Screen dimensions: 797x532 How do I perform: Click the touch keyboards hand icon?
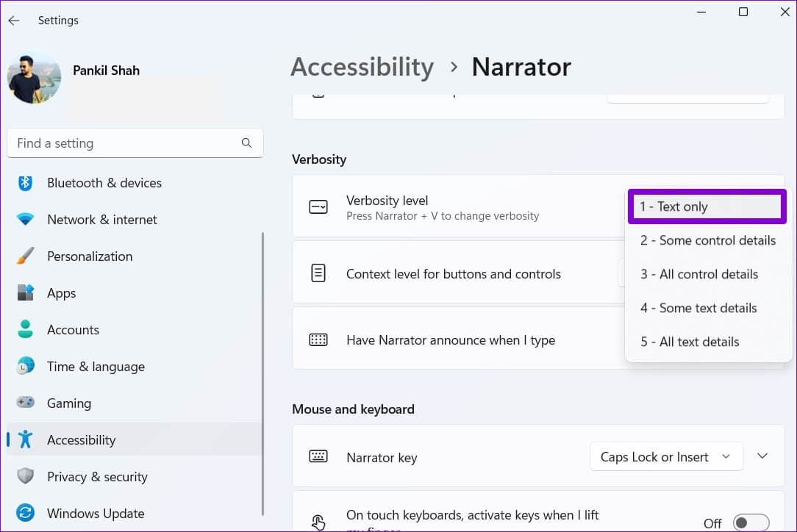point(318,522)
